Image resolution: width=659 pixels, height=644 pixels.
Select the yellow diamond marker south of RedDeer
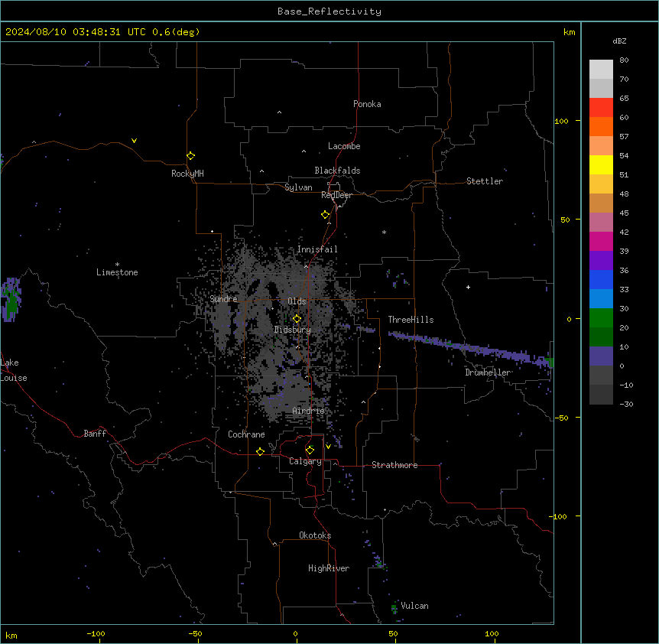point(325,215)
